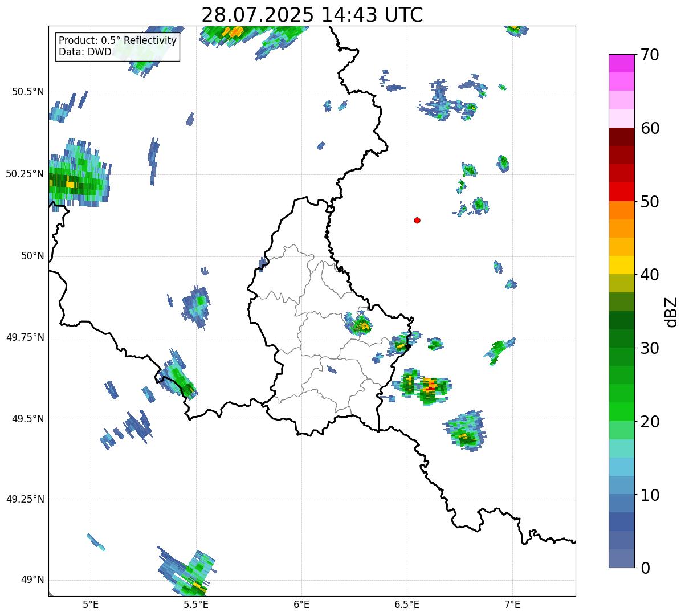Click the "50.25°N" latitude label
This screenshot has height=616, width=685.
(25, 174)
